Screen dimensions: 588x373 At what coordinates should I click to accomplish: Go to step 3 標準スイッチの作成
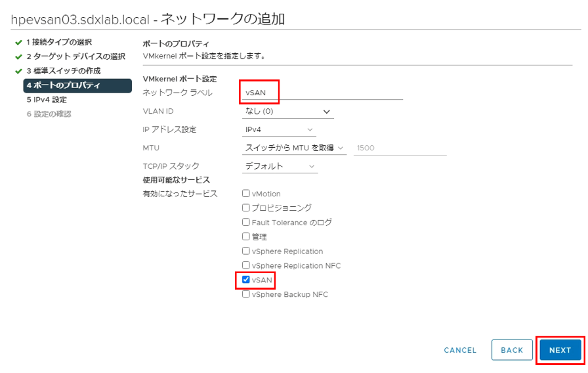[x=64, y=70]
